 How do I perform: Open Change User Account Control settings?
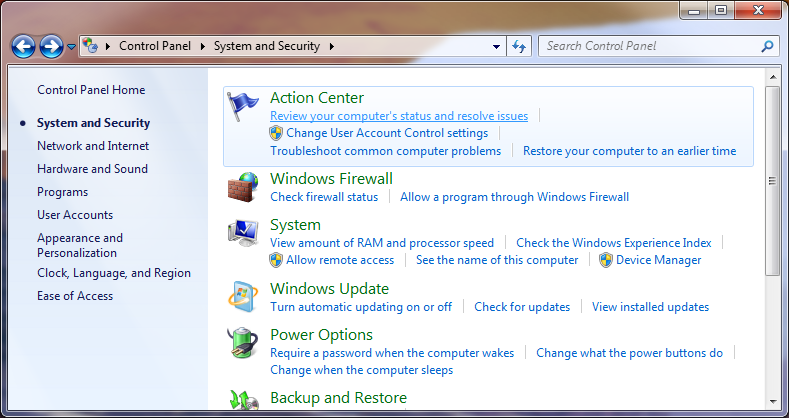click(387, 133)
